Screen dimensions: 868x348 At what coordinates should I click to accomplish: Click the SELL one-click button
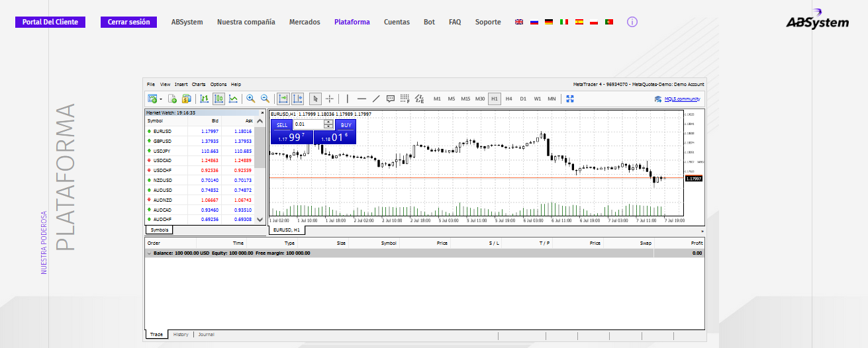(x=282, y=124)
